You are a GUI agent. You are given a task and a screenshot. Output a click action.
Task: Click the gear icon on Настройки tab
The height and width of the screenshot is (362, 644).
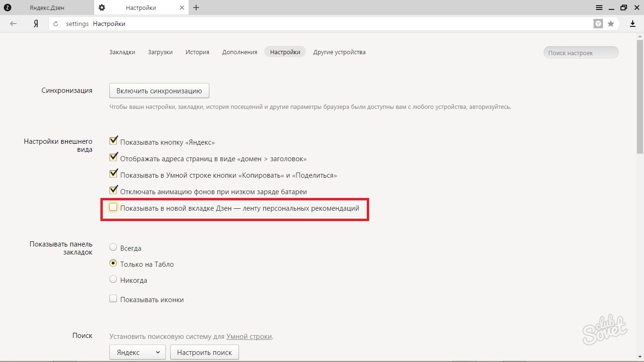point(102,8)
